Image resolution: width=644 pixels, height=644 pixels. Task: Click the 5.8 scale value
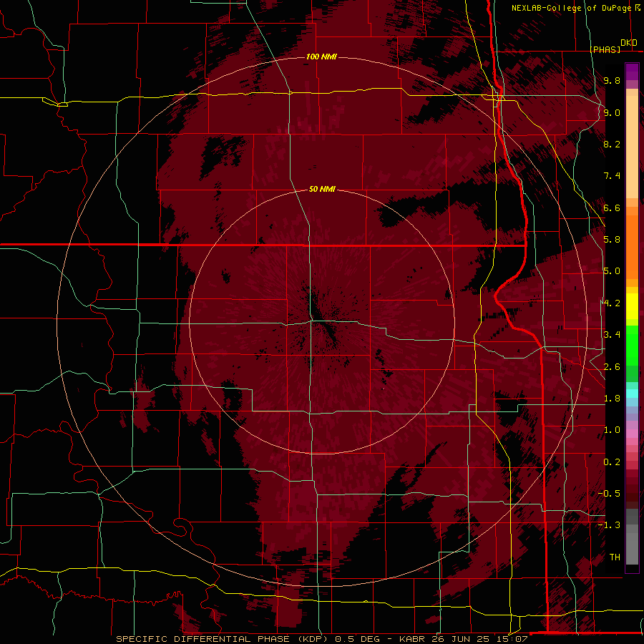(x=612, y=240)
